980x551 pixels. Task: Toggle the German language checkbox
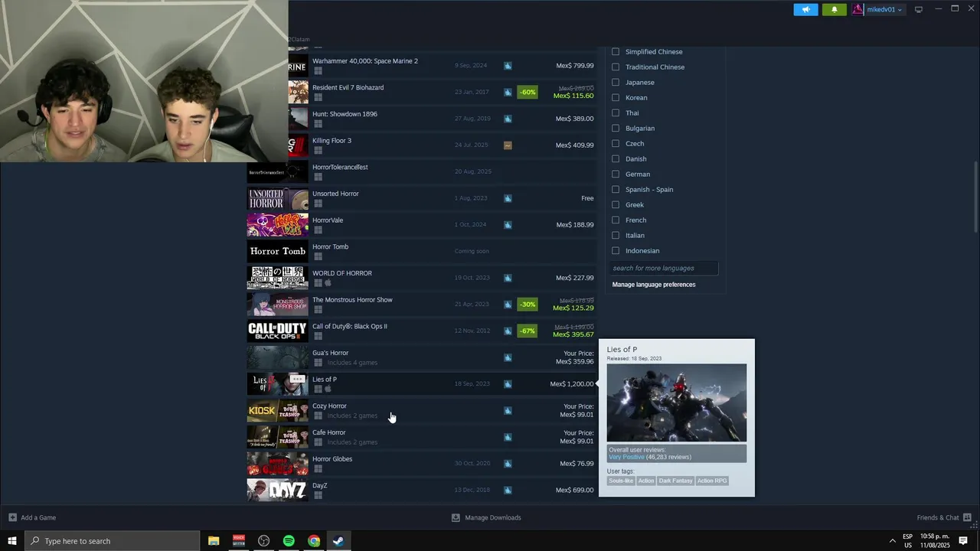tap(616, 174)
